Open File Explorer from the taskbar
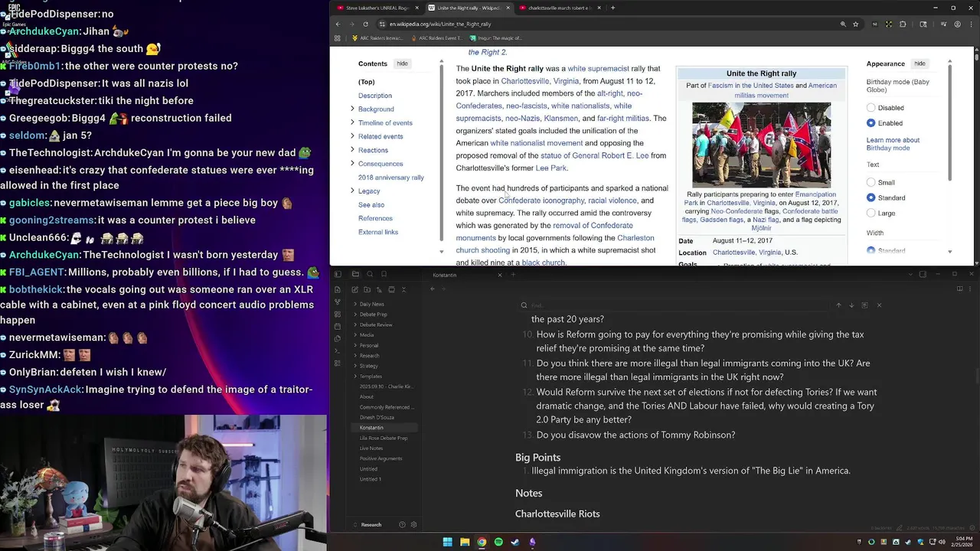 tap(465, 542)
